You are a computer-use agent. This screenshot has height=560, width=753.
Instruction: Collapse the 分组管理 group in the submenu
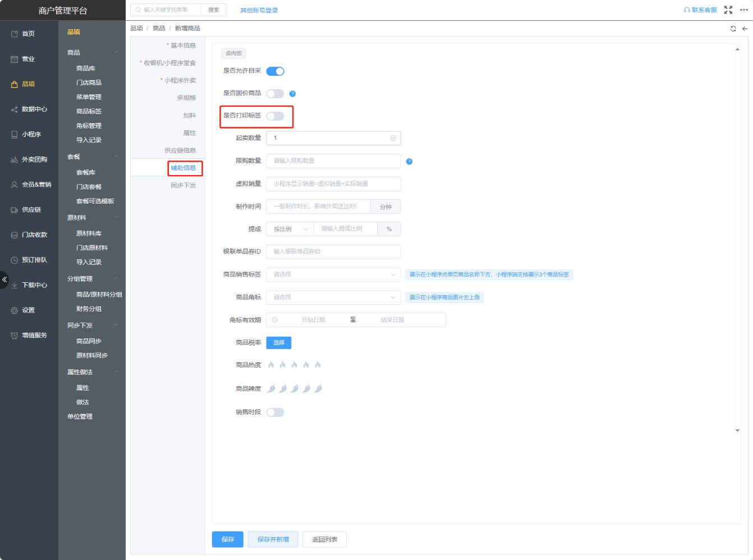tap(116, 279)
